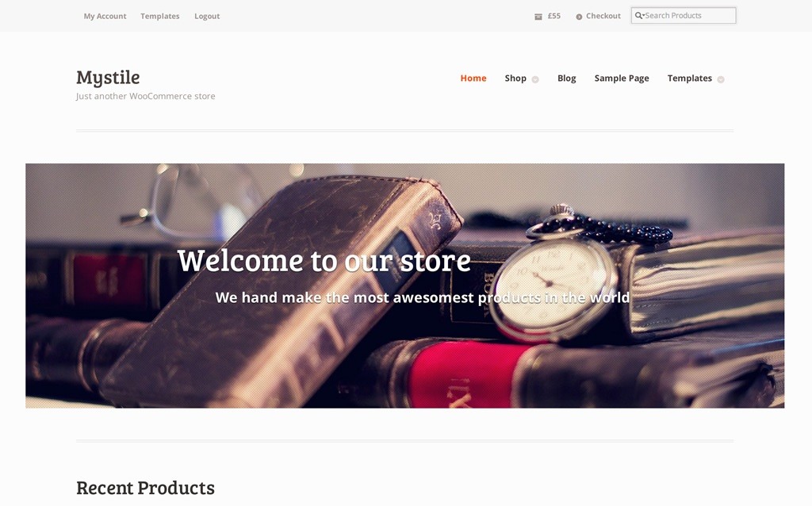The image size is (812, 506).
Task: Open the Templates menu in the main navigation
Action: (689, 79)
